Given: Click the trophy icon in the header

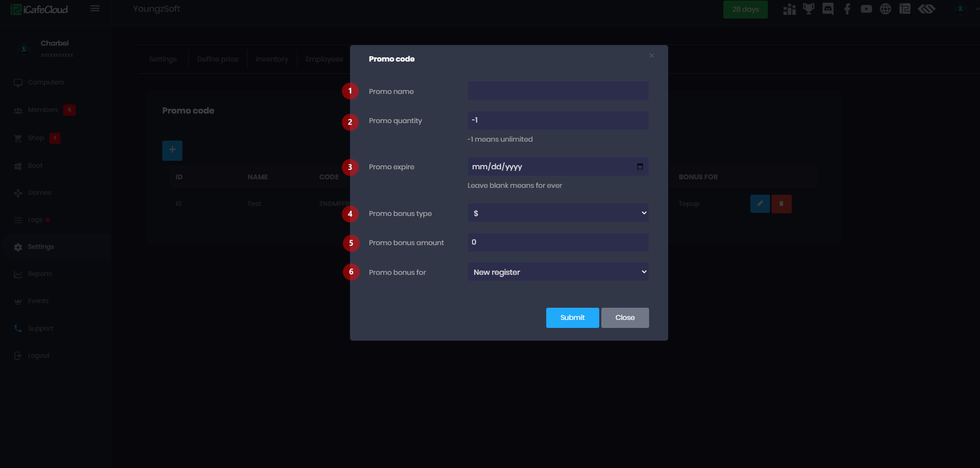Looking at the screenshot, I should [809, 9].
